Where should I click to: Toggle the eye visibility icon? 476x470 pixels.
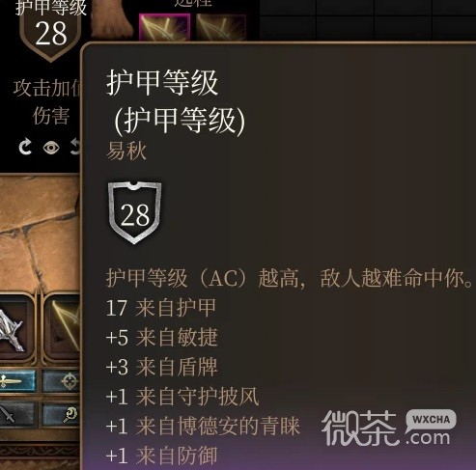pyautogui.click(x=51, y=148)
